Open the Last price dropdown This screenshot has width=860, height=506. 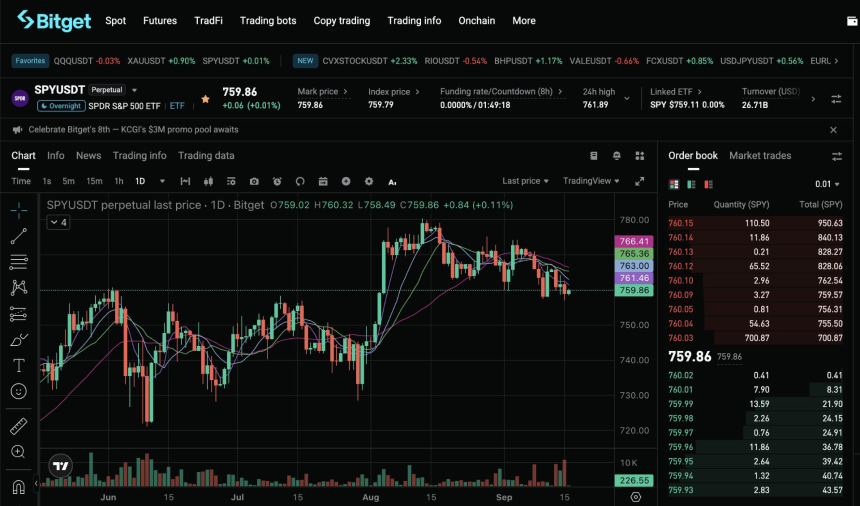(x=525, y=181)
